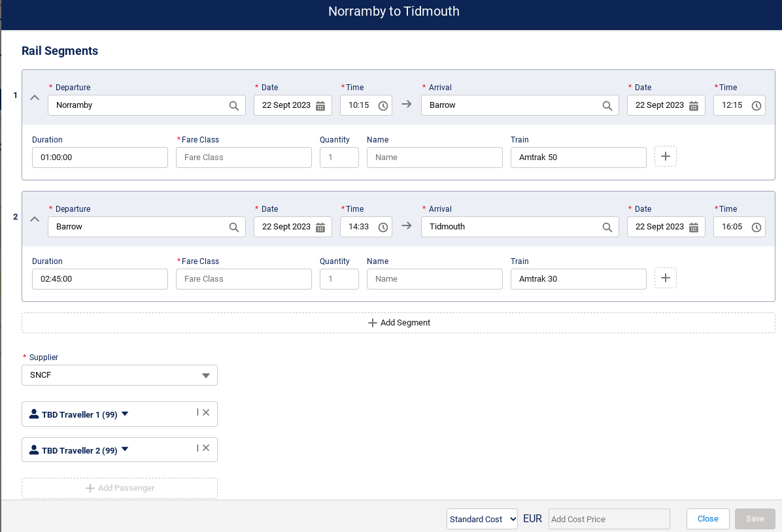
Task: Click search icon in segment 1 Departure field
Action: 233,106
